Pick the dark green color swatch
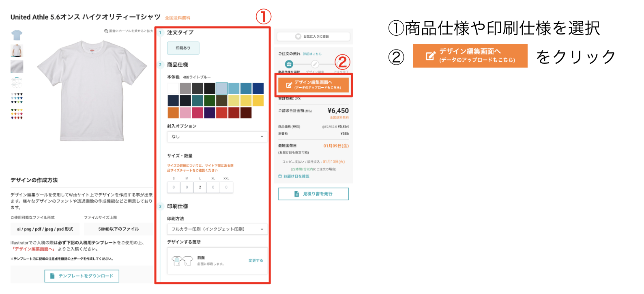Image resolution: width=644 pixels, height=294 pixels. [210, 100]
